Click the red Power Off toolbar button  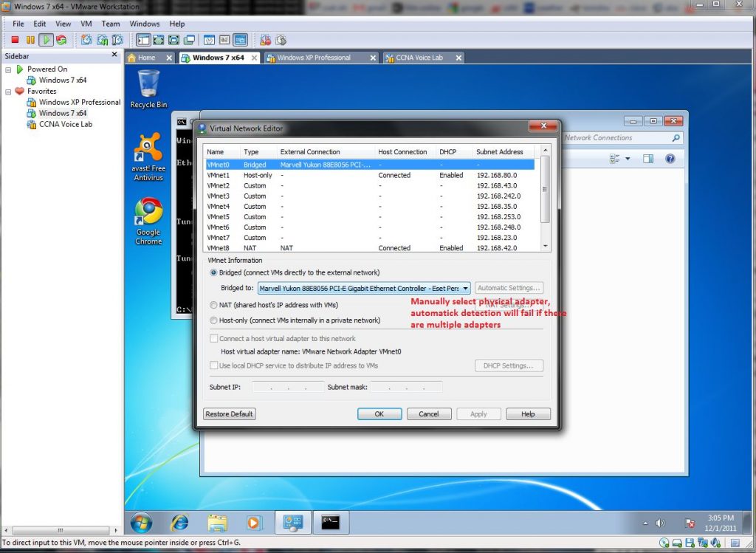15,40
